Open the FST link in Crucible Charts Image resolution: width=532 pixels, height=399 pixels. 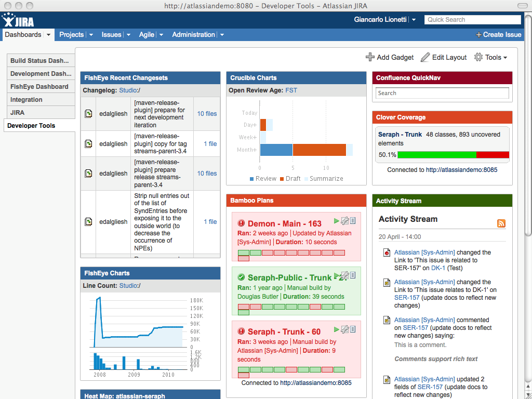coord(291,90)
